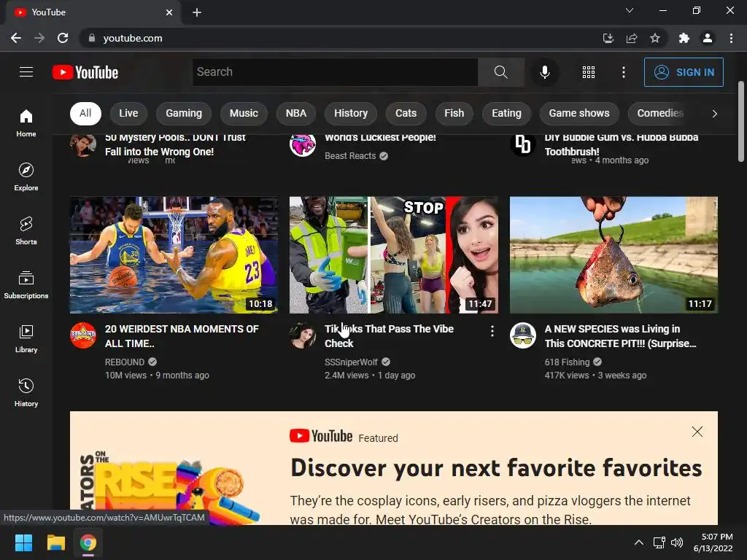Select the Eating category chip

coord(506,113)
